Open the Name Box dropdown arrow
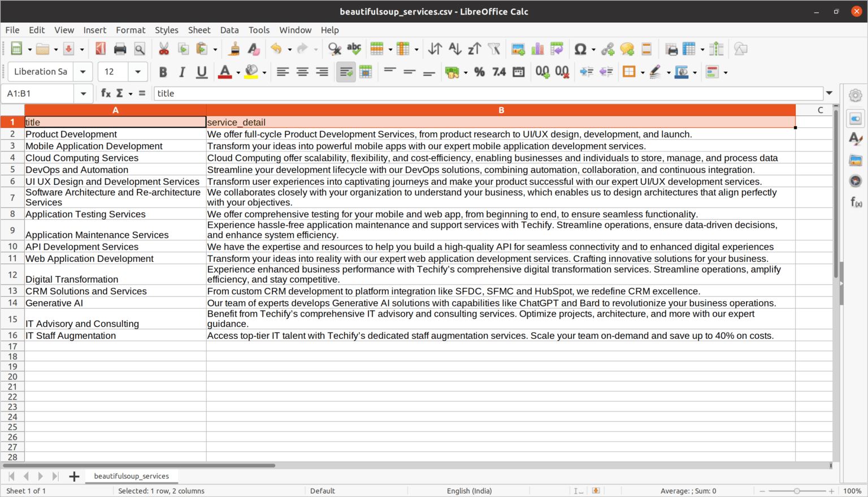868x497 pixels. (83, 93)
